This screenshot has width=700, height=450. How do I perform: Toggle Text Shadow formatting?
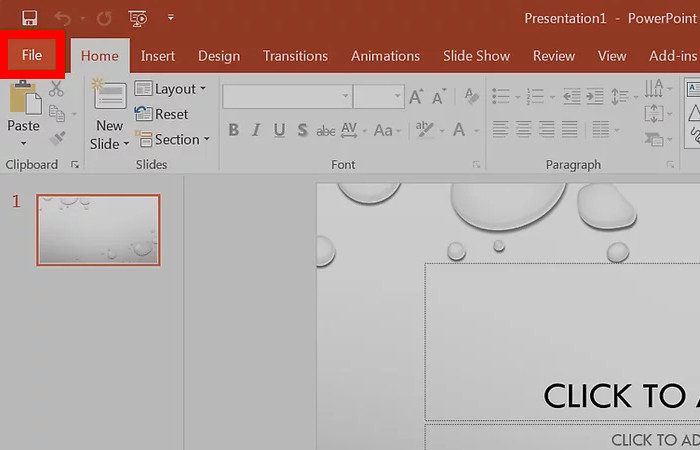tap(303, 130)
